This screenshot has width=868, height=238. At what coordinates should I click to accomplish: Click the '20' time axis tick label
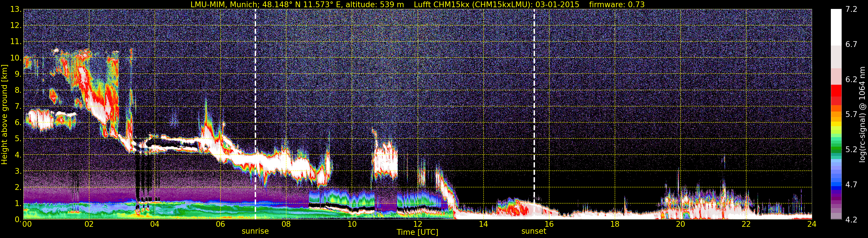pos(680,224)
